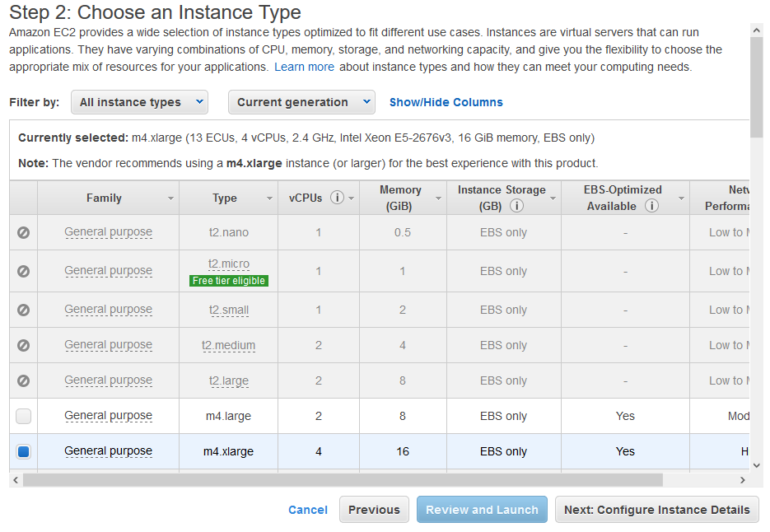Click the 16 memory value for m4.xlarge
This screenshot has width=770, height=532.
click(403, 451)
